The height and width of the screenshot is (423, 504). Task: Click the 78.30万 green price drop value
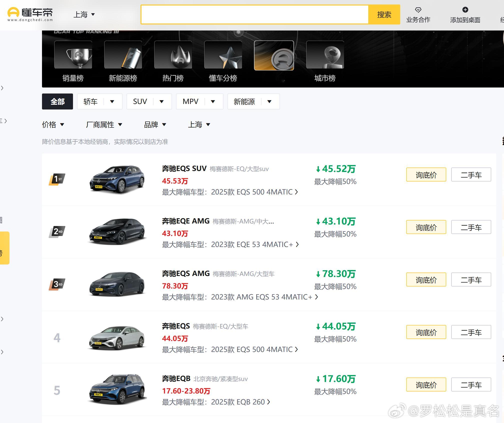tap(335, 274)
